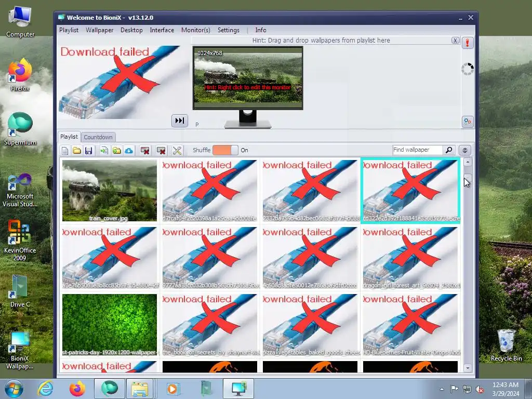The width and height of the screenshot is (532, 399).
Task: Click the first red X remove-from-playlist icon
Action: click(145, 150)
